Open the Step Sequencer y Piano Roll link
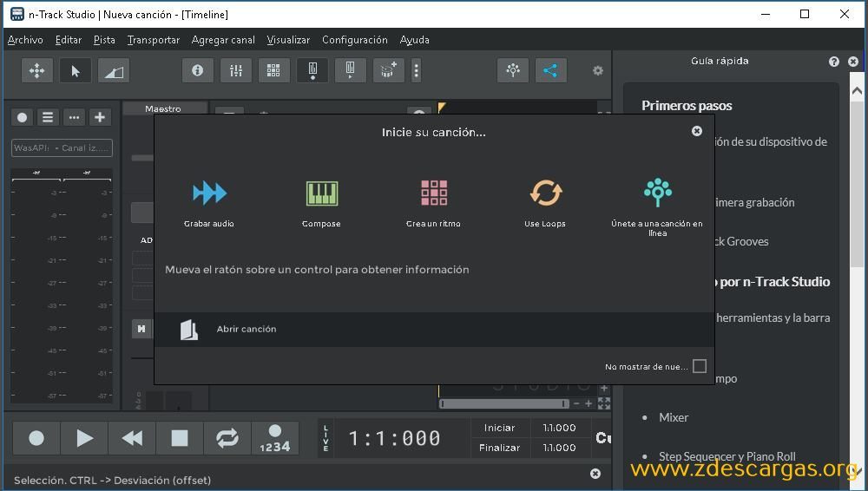The width and height of the screenshot is (868, 491). point(727,456)
